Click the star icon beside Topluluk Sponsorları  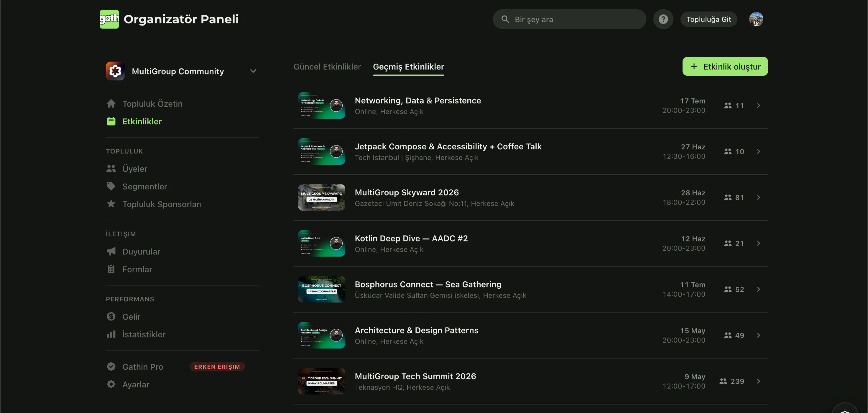click(x=111, y=204)
